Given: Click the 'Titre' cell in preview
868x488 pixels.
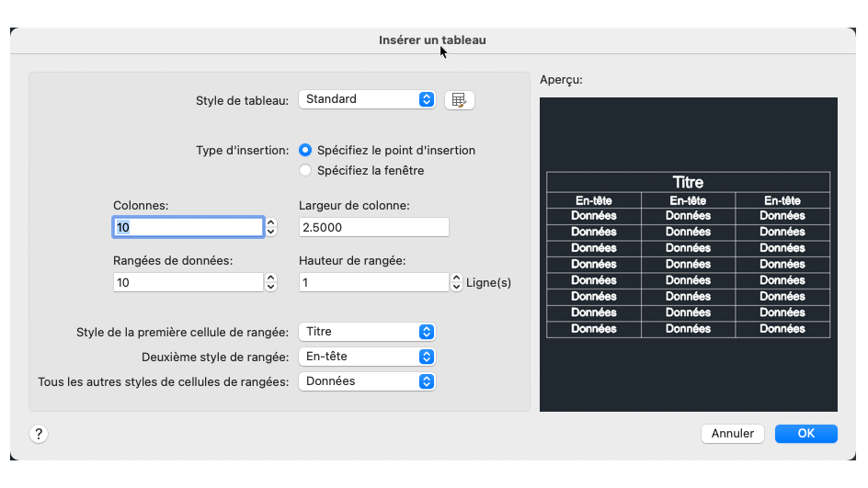Looking at the screenshot, I should (688, 182).
